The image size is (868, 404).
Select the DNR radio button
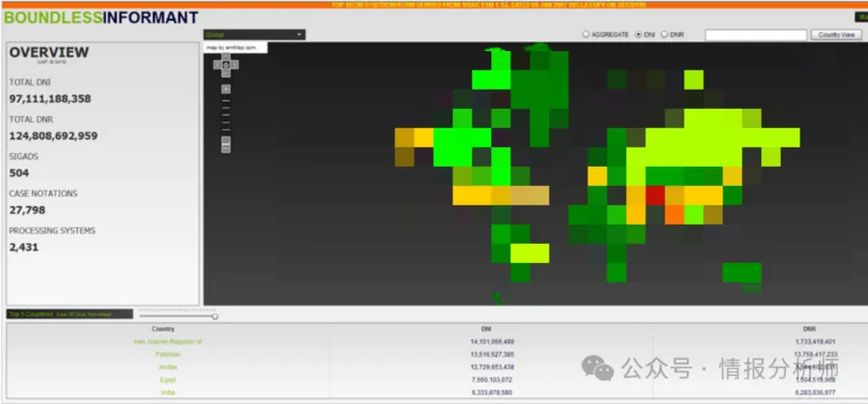[x=665, y=35]
